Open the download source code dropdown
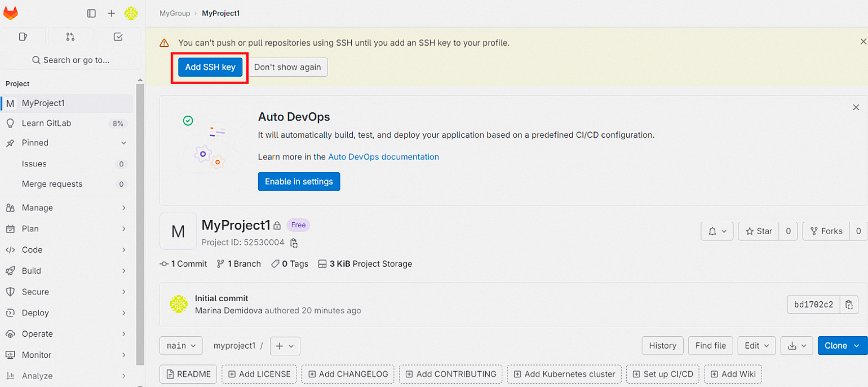 click(797, 346)
